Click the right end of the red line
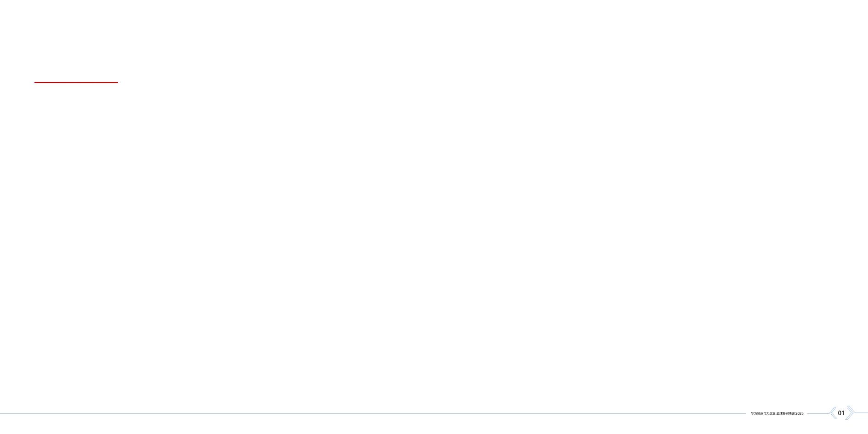 coord(117,82)
